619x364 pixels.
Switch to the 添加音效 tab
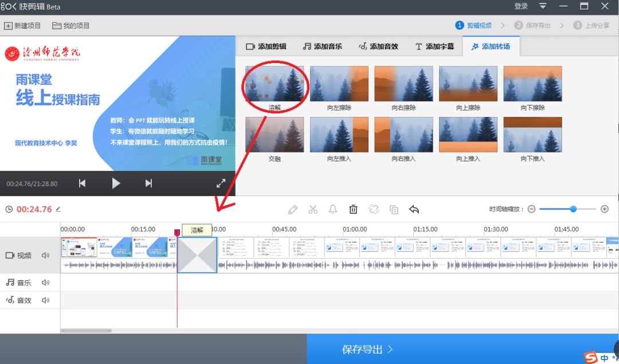(x=378, y=46)
